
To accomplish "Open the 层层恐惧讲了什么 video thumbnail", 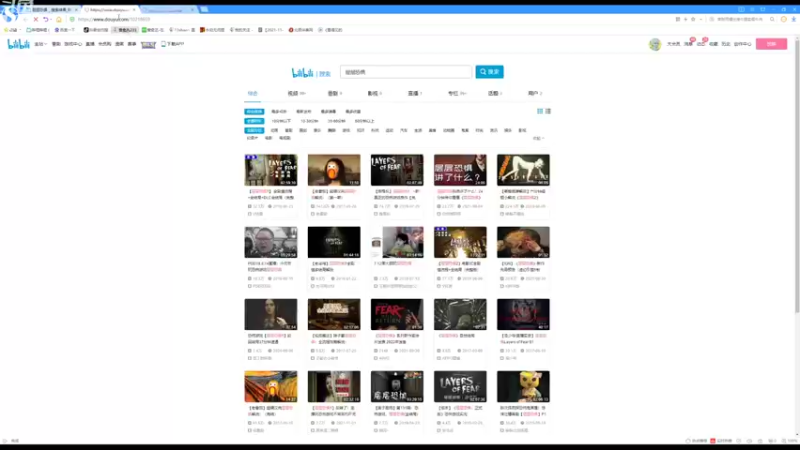I will [460, 170].
